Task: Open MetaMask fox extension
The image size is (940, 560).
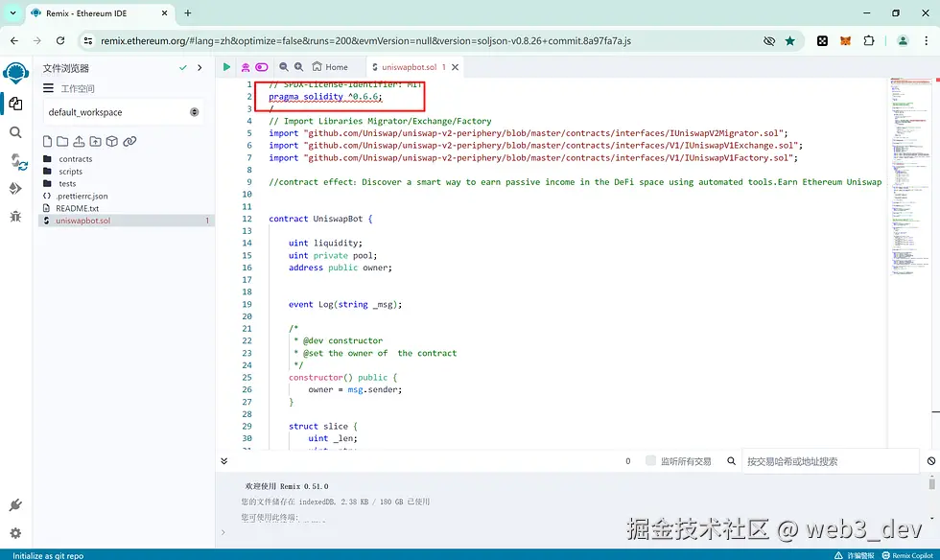Action: (845, 41)
